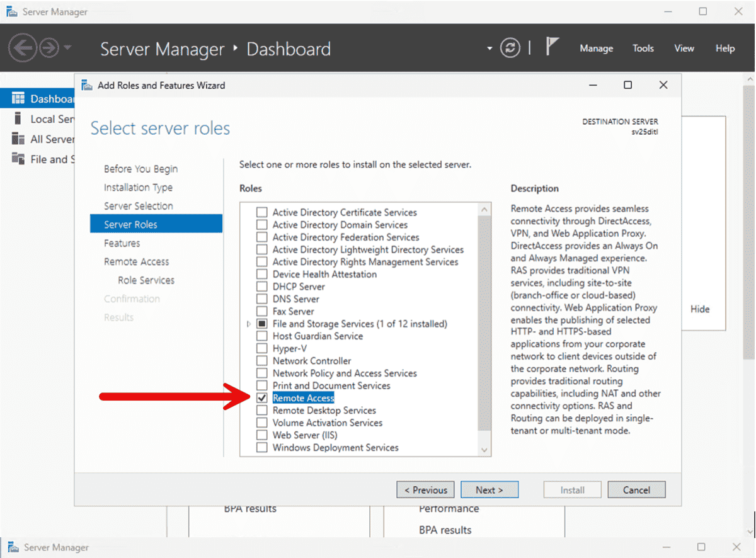
Task: Enable the Hyper-V role
Action: pos(262,348)
